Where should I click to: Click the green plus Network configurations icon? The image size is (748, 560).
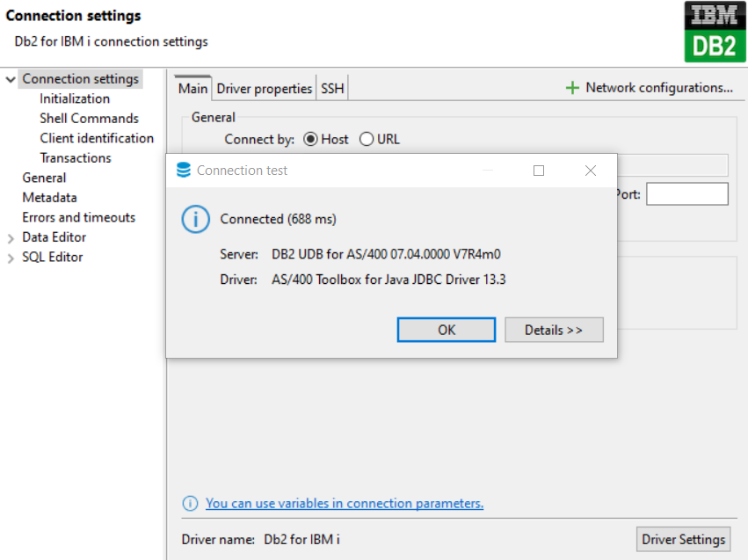(572, 88)
